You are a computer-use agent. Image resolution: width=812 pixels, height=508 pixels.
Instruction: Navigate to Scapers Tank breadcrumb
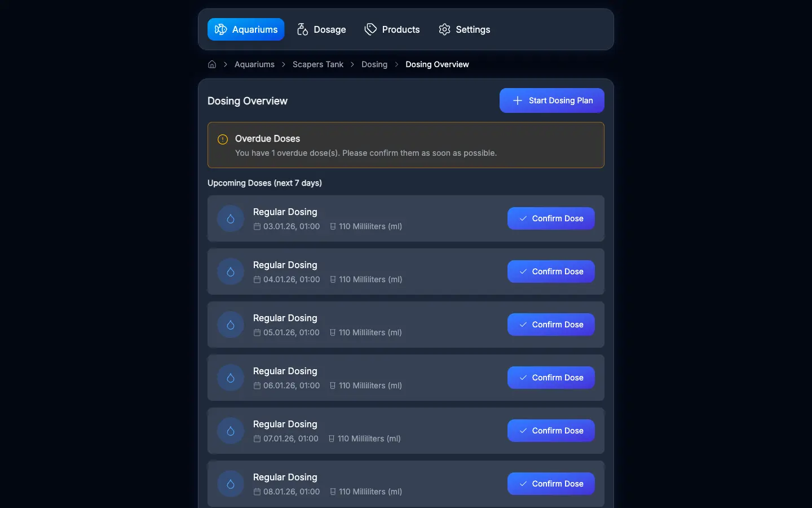point(318,64)
